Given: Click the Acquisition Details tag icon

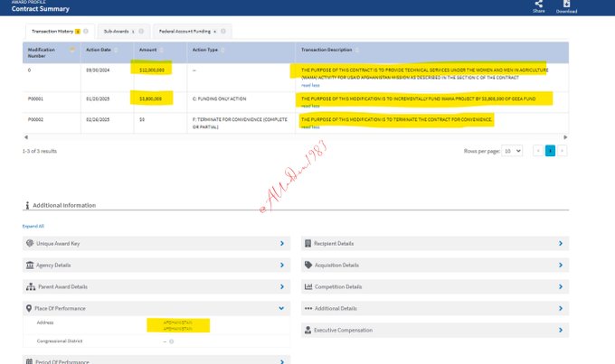Looking at the screenshot, I should pyautogui.click(x=308, y=265).
